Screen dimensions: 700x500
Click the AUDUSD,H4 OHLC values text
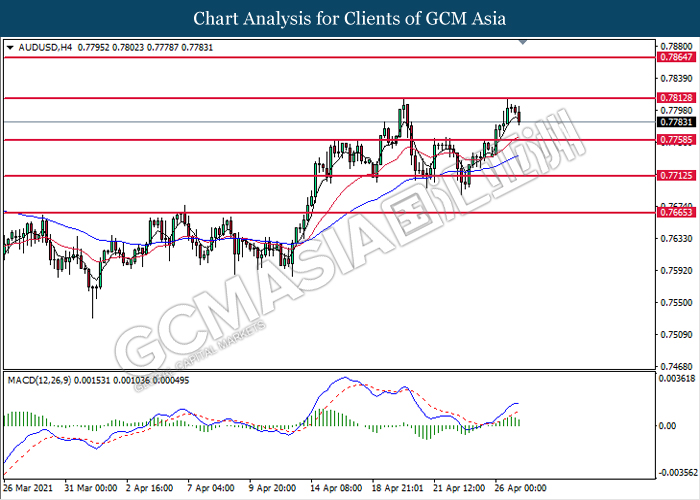click(145, 47)
